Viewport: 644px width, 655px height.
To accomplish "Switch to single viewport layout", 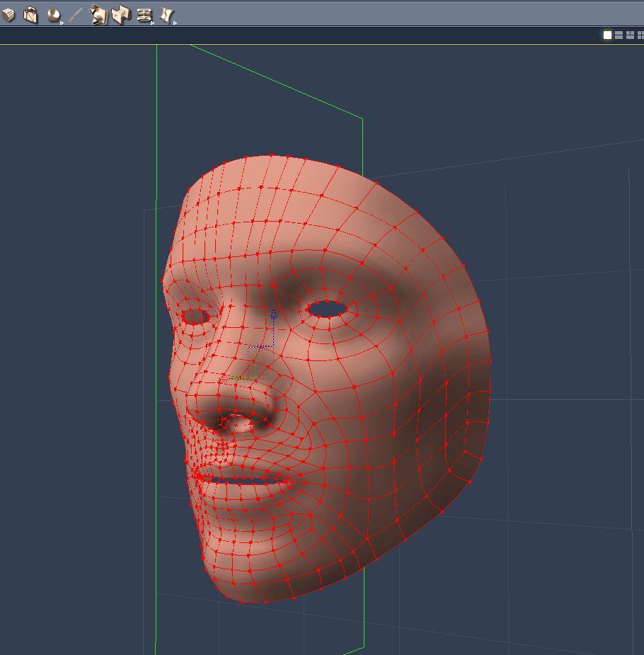I will click(607, 35).
